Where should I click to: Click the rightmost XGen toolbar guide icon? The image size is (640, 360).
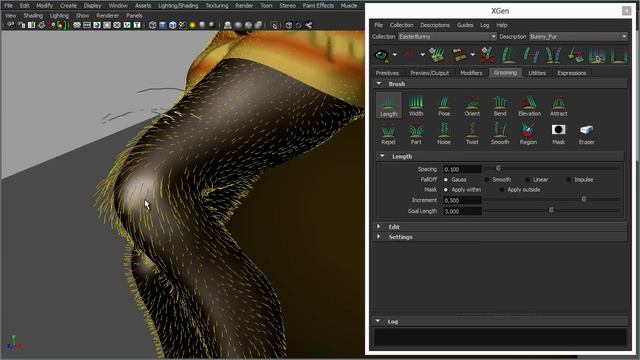(619, 55)
